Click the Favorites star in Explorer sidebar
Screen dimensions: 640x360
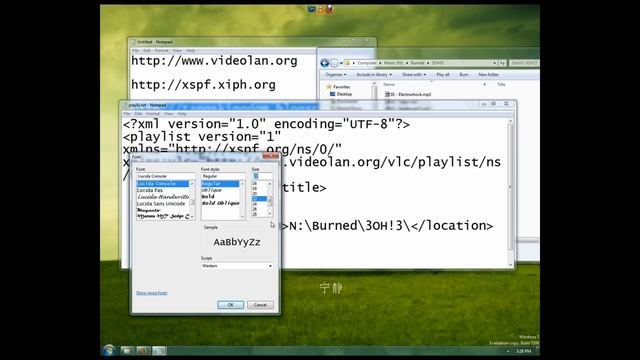(329, 87)
